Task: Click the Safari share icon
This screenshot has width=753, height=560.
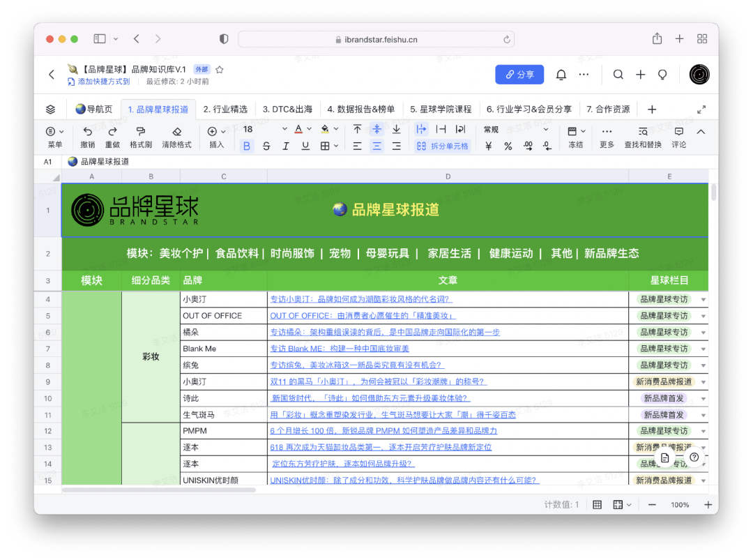Action: [x=657, y=38]
